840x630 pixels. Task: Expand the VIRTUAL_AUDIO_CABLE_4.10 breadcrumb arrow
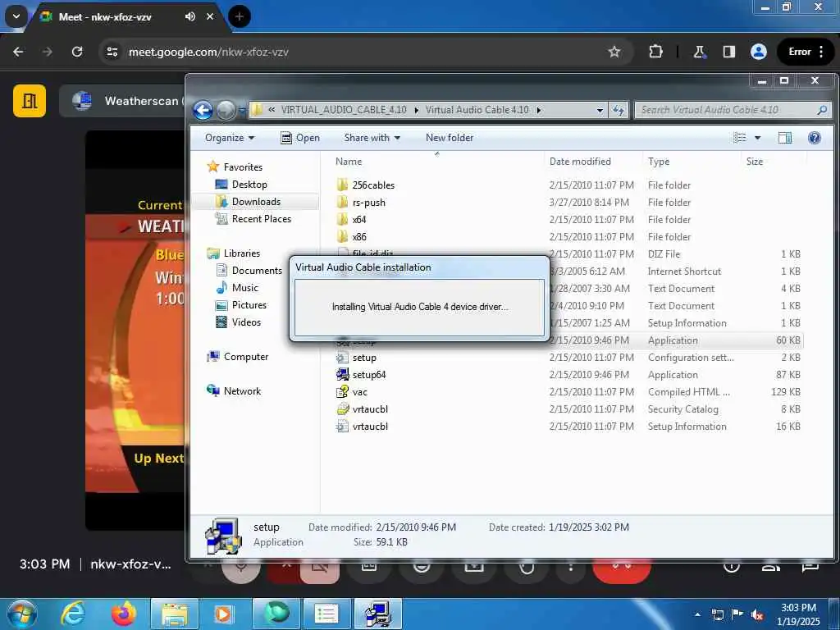(x=416, y=111)
